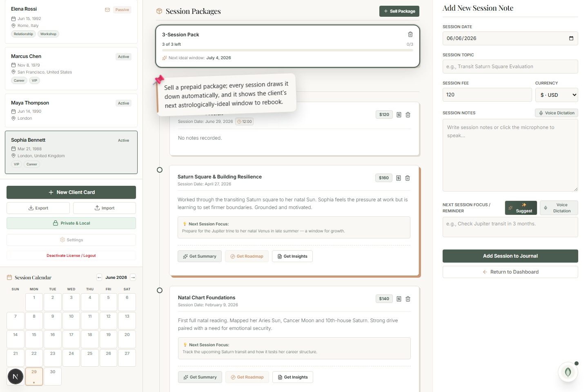Get Summary for Saturn Square session

pyautogui.click(x=200, y=256)
